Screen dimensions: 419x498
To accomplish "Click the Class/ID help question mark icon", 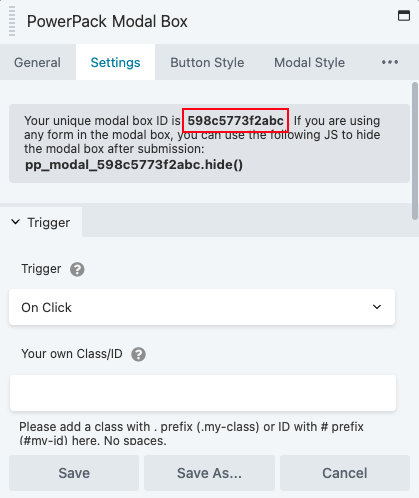I will [138, 354].
